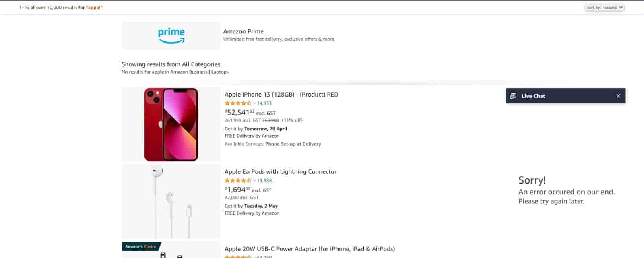Open Apple iPhone 13 (128GB) product title
This screenshot has height=258, width=644.
[x=281, y=95]
